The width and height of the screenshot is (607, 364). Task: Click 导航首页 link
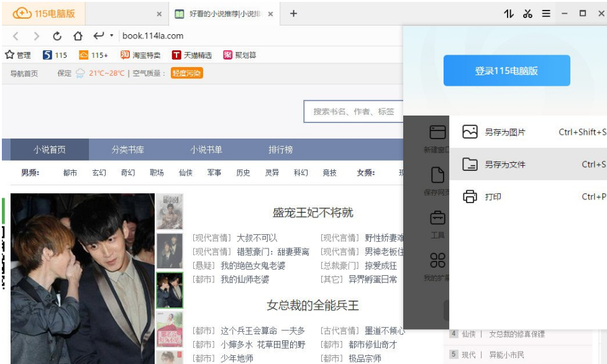point(24,73)
